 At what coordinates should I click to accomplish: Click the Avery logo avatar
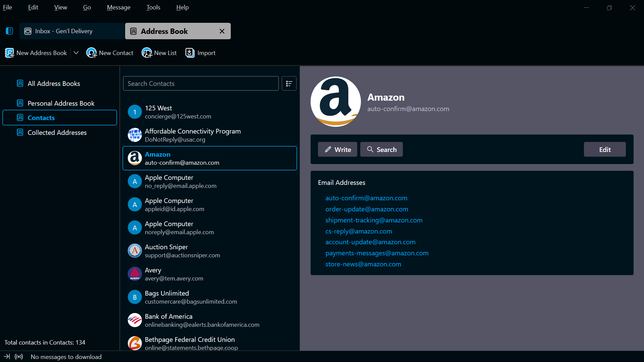(x=135, y=274)
